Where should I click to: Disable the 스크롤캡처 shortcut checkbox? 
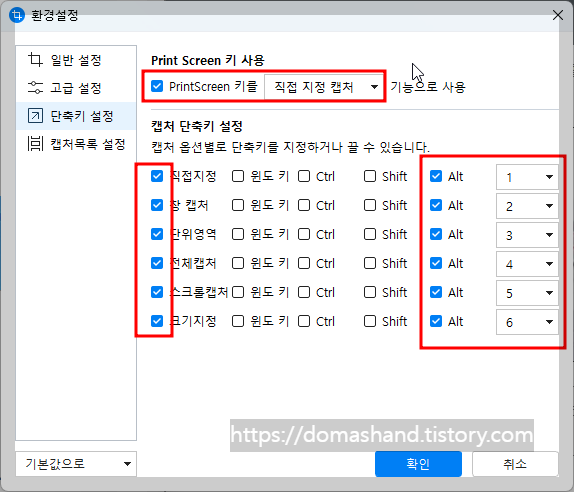tap(157, 292)
